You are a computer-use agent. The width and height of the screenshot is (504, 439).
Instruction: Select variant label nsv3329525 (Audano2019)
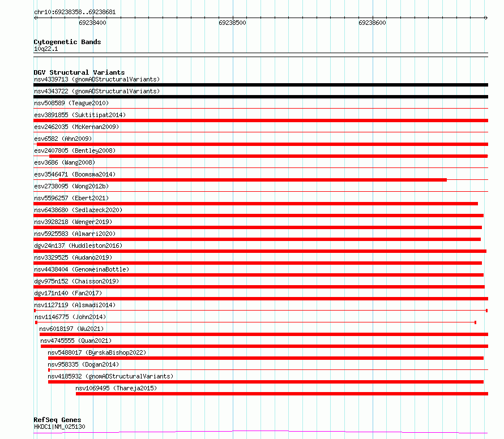click(x=73, y=257)
